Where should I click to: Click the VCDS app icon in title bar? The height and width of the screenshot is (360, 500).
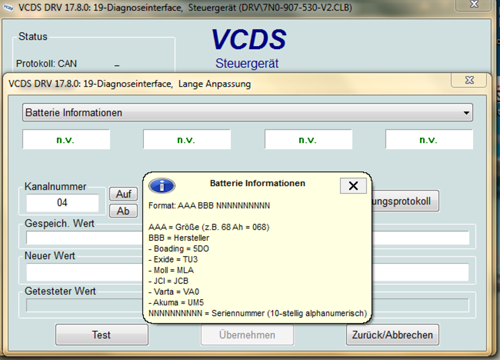[8, 7]
